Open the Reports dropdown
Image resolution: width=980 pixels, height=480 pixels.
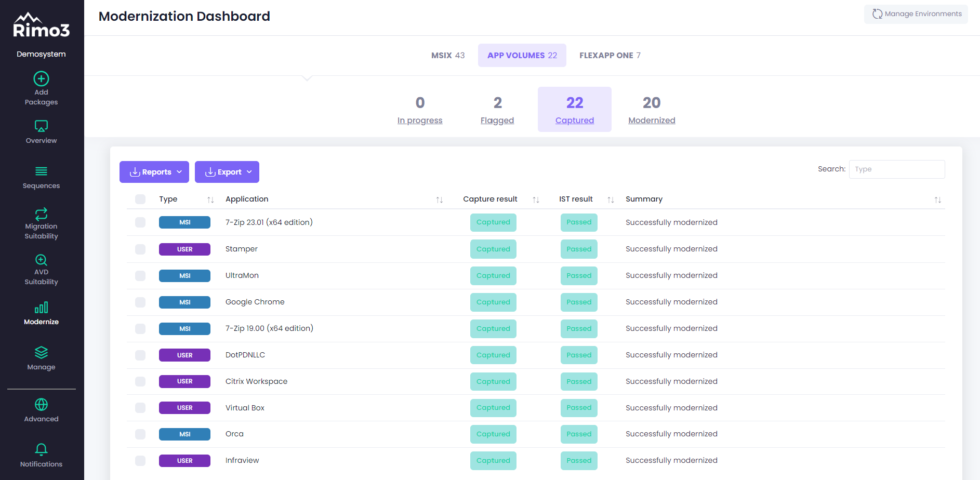click(154, 172)
